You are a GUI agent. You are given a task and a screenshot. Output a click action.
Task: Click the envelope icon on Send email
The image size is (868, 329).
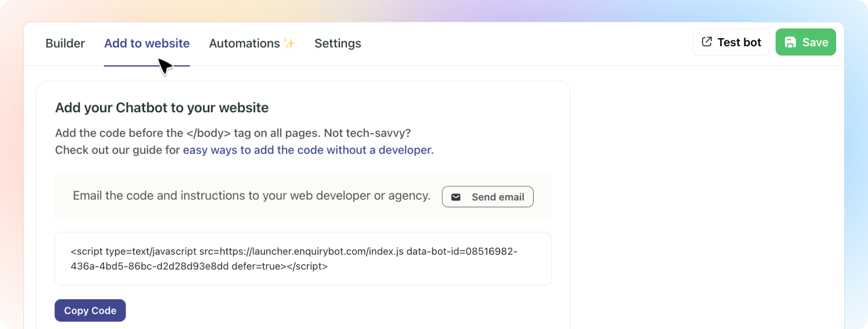tap(456, 197)
